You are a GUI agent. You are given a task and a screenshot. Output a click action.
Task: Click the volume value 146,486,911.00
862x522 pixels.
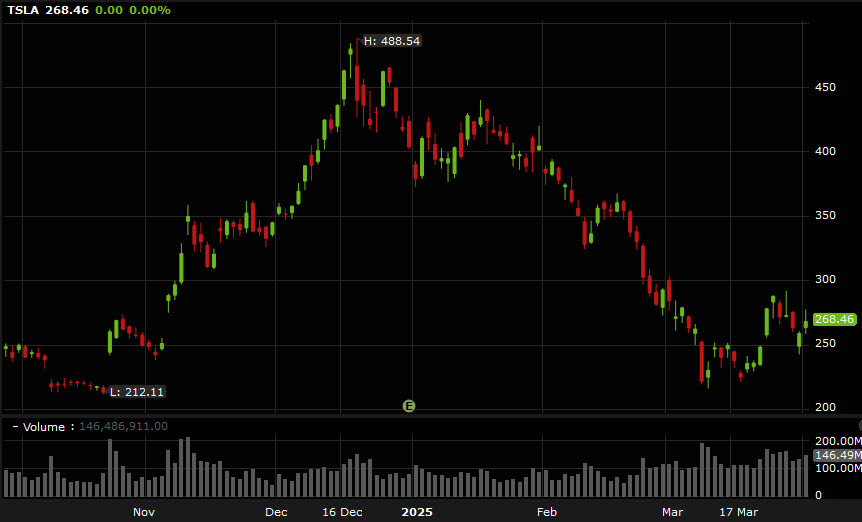coord(124,426)
